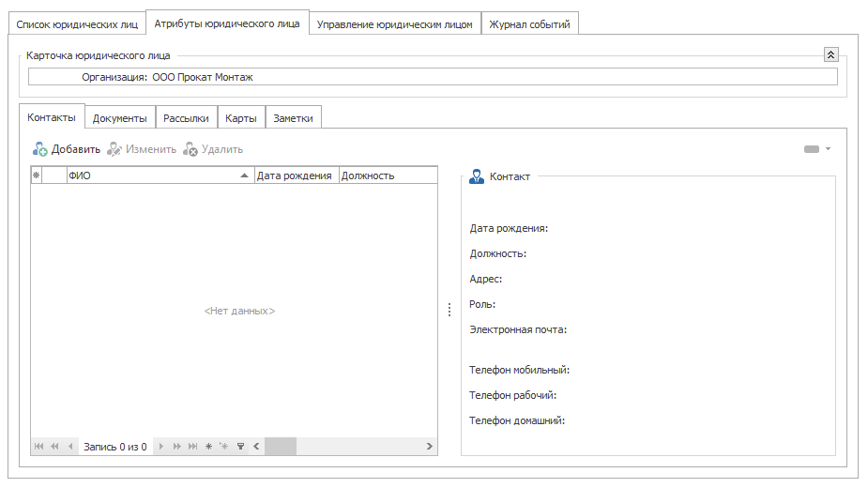Image resolution: width=868 pixels, height=488 pixels.
Task: Click the Дата рождения: label in contact panel
Action: click(509, 228)
